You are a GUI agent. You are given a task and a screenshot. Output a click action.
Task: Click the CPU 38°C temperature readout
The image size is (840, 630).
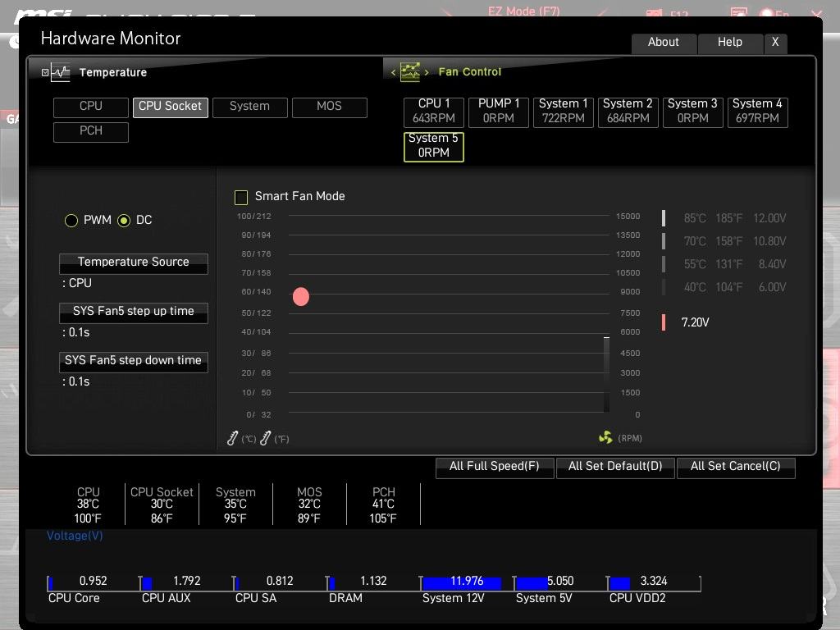88,504
